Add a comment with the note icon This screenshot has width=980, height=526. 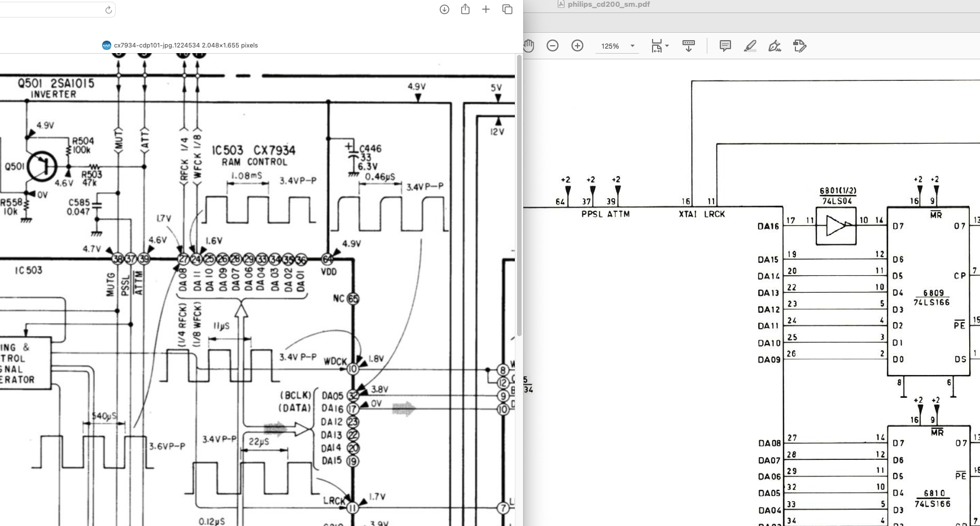click(x=725, y=46)
